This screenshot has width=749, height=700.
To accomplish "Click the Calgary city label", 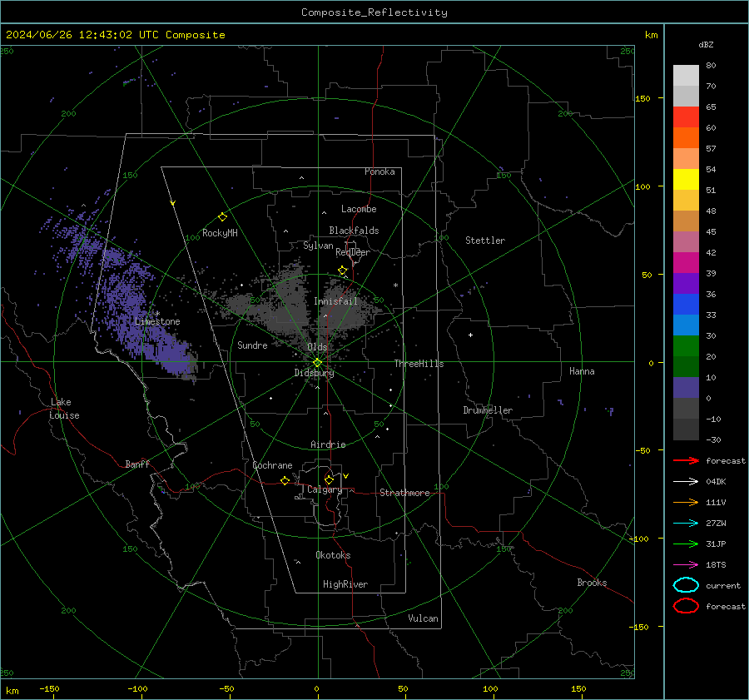I will click(325, 489).
